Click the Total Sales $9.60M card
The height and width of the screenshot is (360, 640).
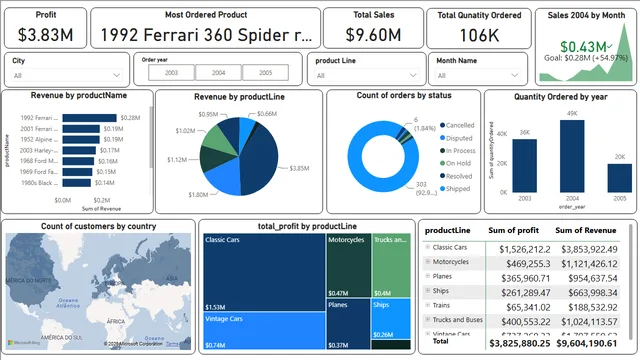tap(373, 28)
